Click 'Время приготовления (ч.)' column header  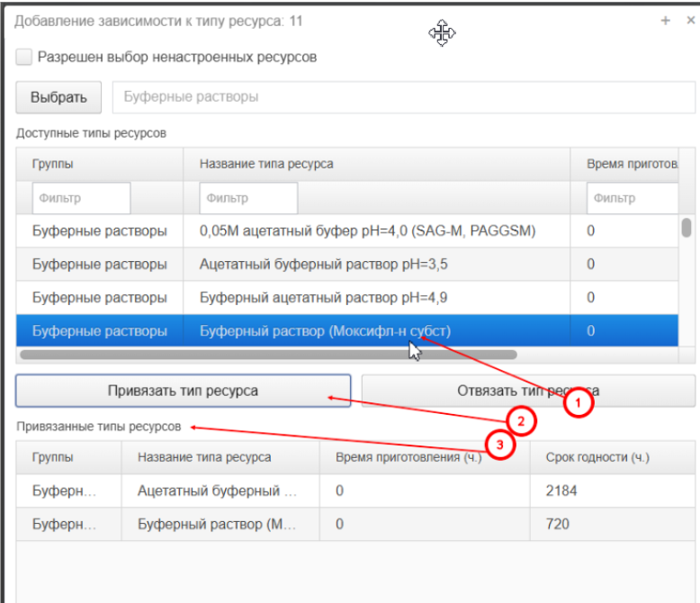[425, 457]
